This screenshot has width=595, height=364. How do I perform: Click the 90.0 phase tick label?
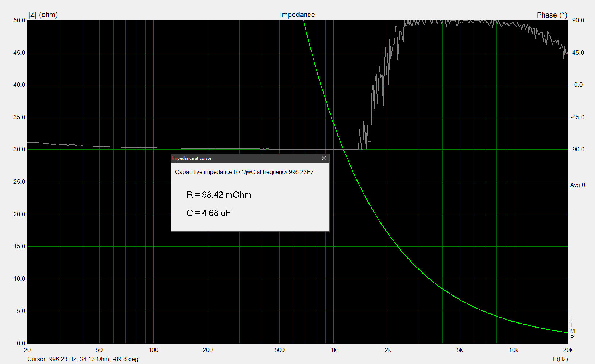578,20
